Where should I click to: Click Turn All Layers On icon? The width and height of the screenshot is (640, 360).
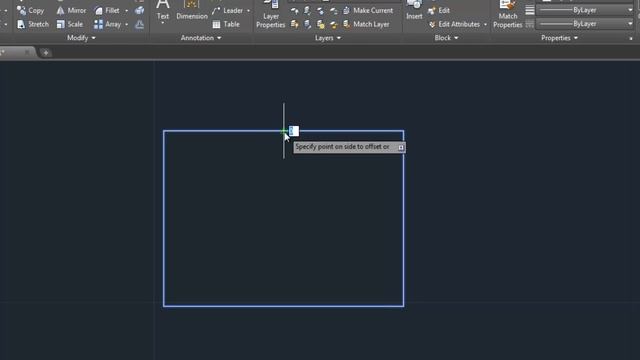click(295, 24)
